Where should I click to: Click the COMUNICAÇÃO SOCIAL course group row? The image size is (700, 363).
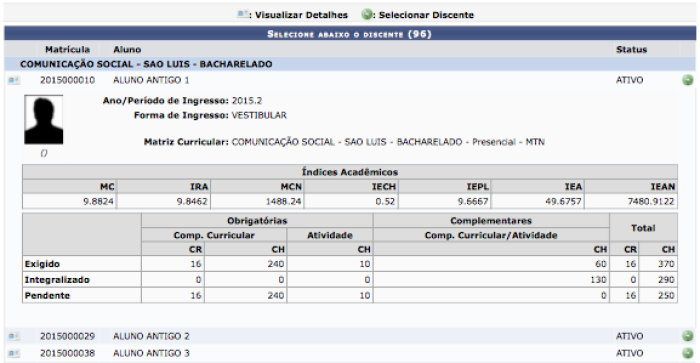pos(350,64)
